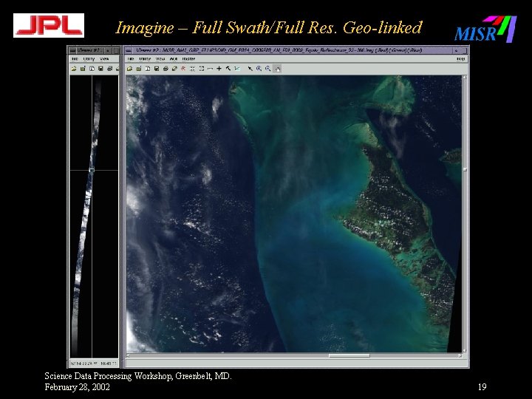The width and height of the screenshot is (532, 399).
Task: Open View menu in Viewer #2
Action: pyautogui.click(x=160, y=59)
